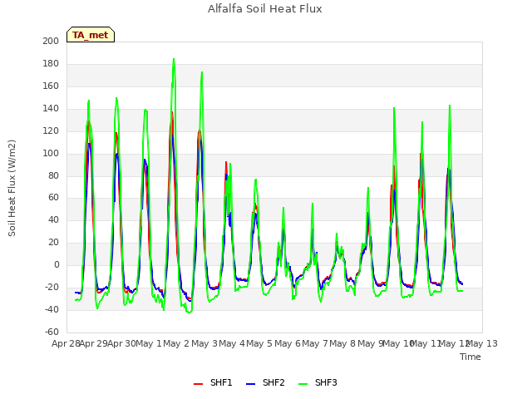Select the Time axis title
This screenshot has width=532, height=399.
pos(470,357)
